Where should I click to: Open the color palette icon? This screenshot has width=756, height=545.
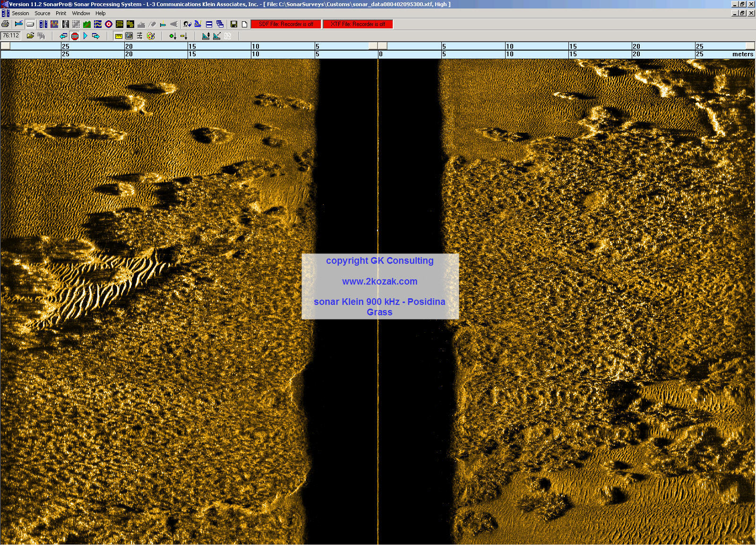(x=151, y=36)
